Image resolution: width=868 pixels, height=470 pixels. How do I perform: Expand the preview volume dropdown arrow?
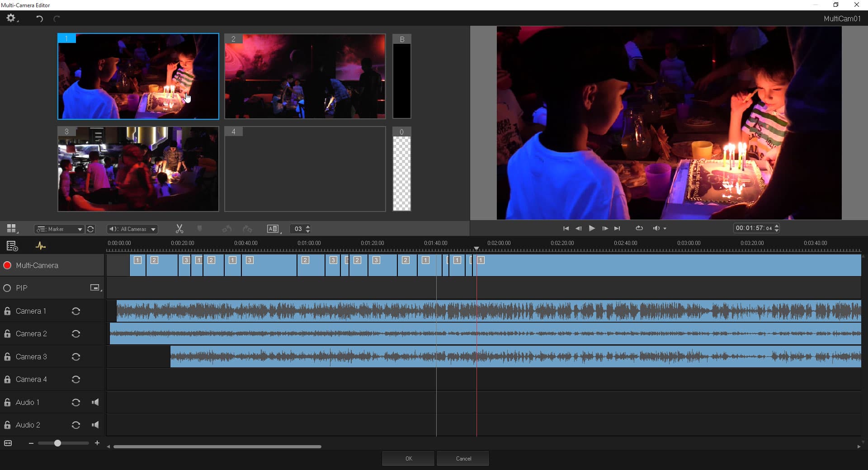click(665, 229)
